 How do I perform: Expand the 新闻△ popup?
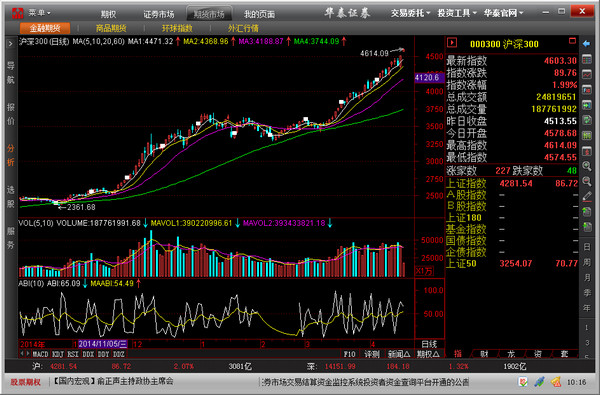click(x=399, y=354)
